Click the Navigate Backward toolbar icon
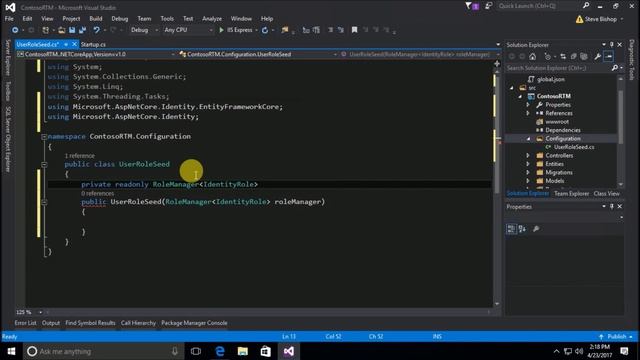This screenshot has height=360, width=640. 15,30
